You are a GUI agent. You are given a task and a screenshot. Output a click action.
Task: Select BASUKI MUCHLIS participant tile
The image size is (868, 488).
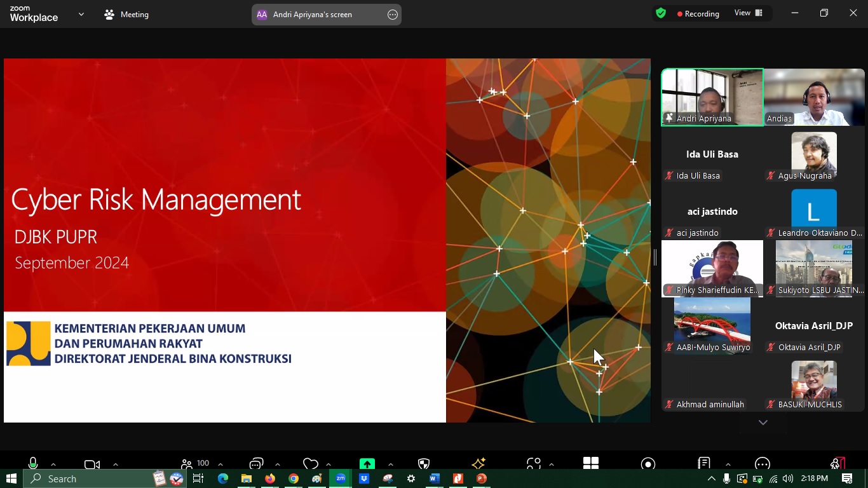pyautogui.click(x=814, y=383)
